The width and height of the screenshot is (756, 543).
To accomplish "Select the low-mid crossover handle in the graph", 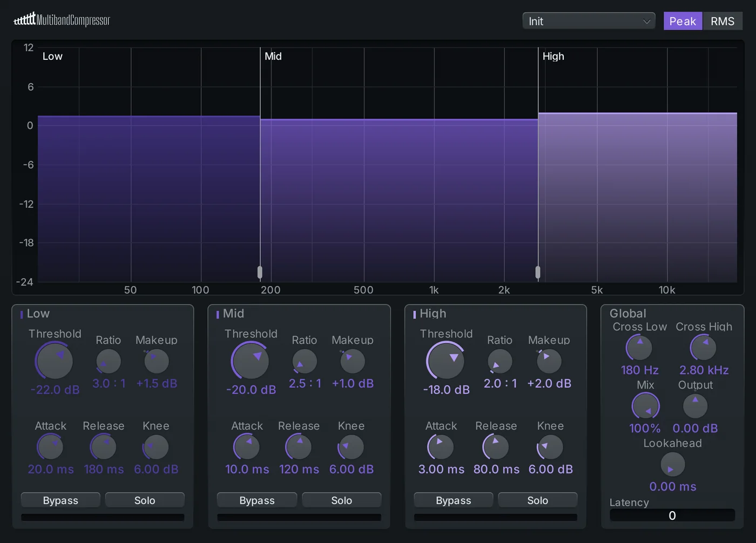I will 260,272.
